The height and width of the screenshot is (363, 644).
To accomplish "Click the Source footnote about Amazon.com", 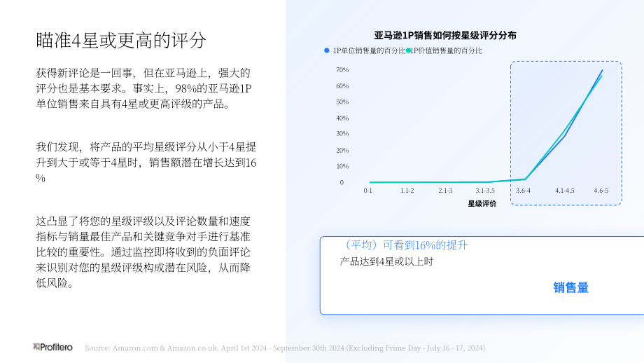I will pos(285,348).
